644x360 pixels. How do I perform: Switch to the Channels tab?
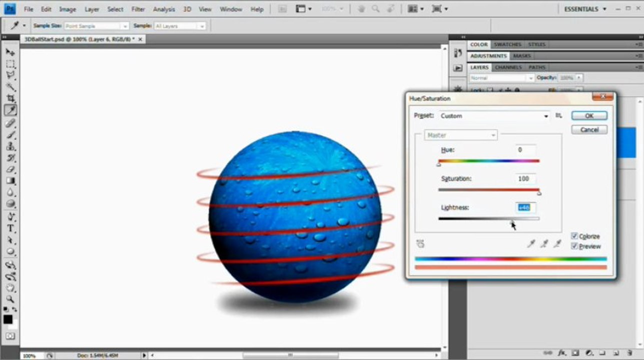(508, 67)
